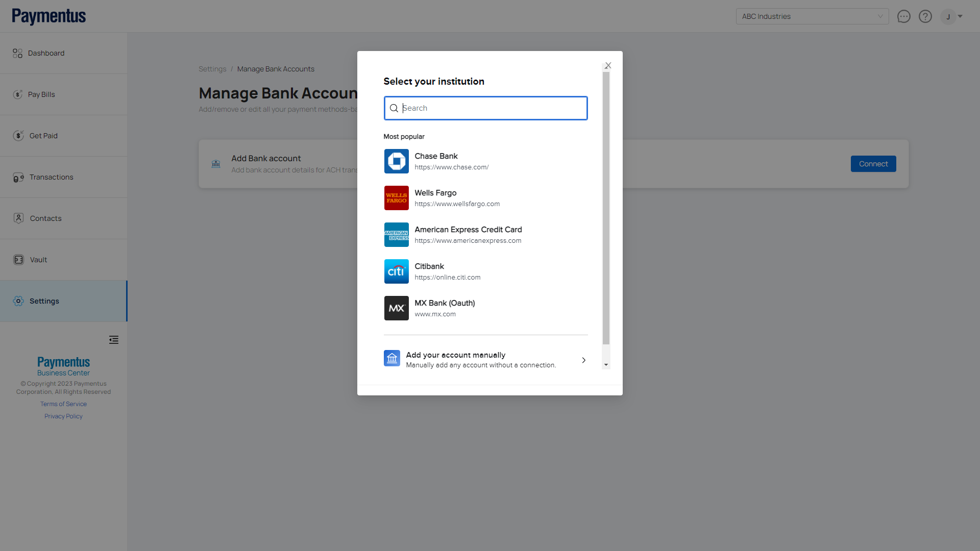Click the Add your account manually bank icon

click(x=391, y=359)
